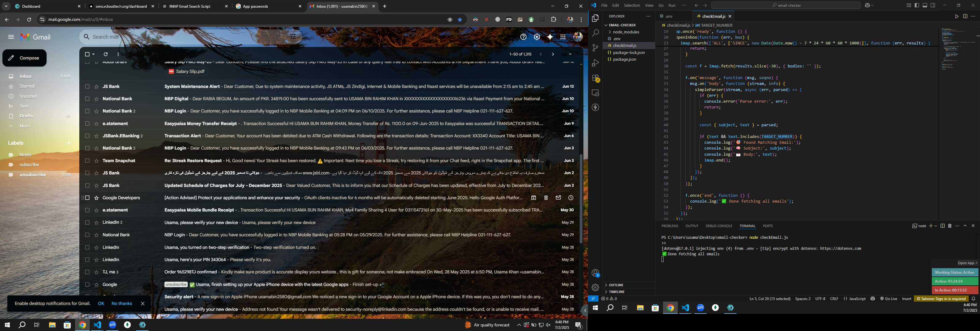980x331 pixels.
Task: Click OK on desktop notifications prompt
Action: 101,304
